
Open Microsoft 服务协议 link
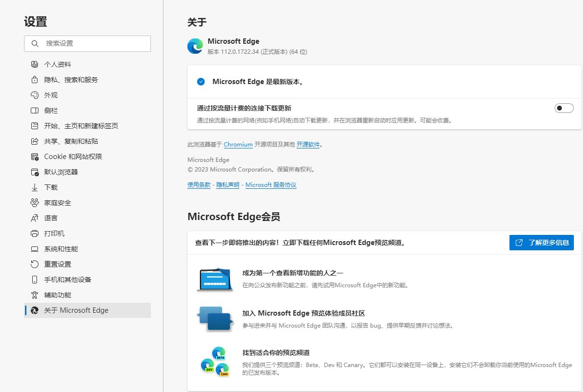pyautogui.click(x=271, y=185)
